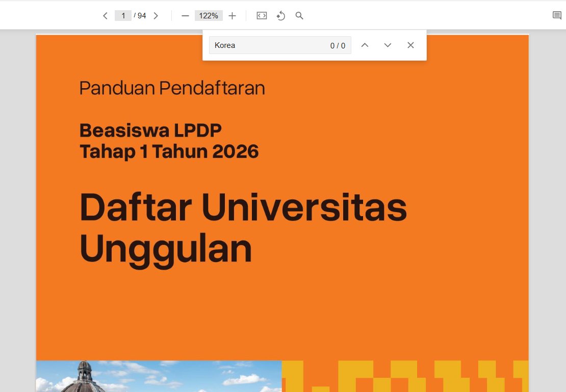This screenshot has height=392, width=566.
Task: Jump to previous search result
Action: (365, 45)
